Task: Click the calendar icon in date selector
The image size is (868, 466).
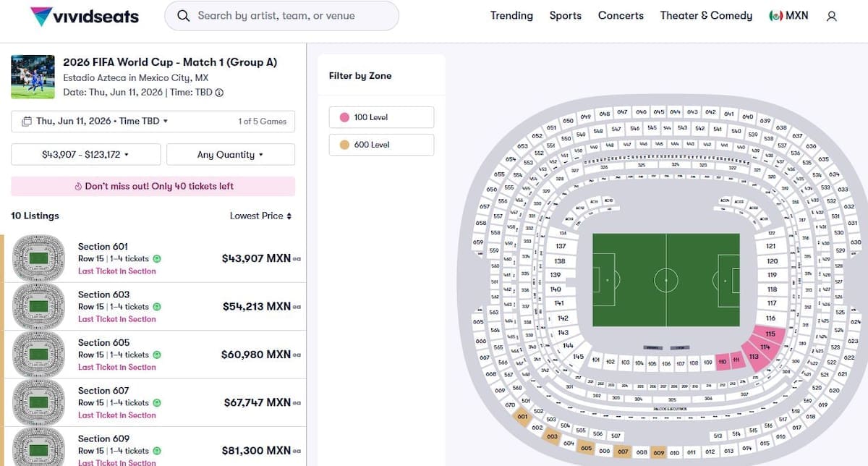Action: [27, 122]
